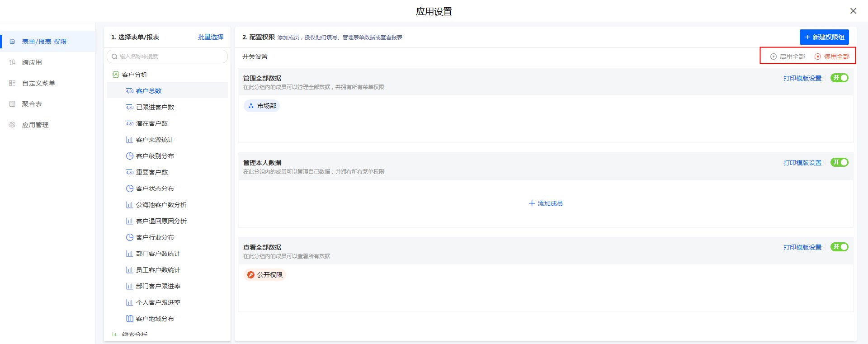Image resolution: width=868 pixels, height=344 pixels.
Task: Open the 跨应用 settings menu
Action: coord(32,62)
